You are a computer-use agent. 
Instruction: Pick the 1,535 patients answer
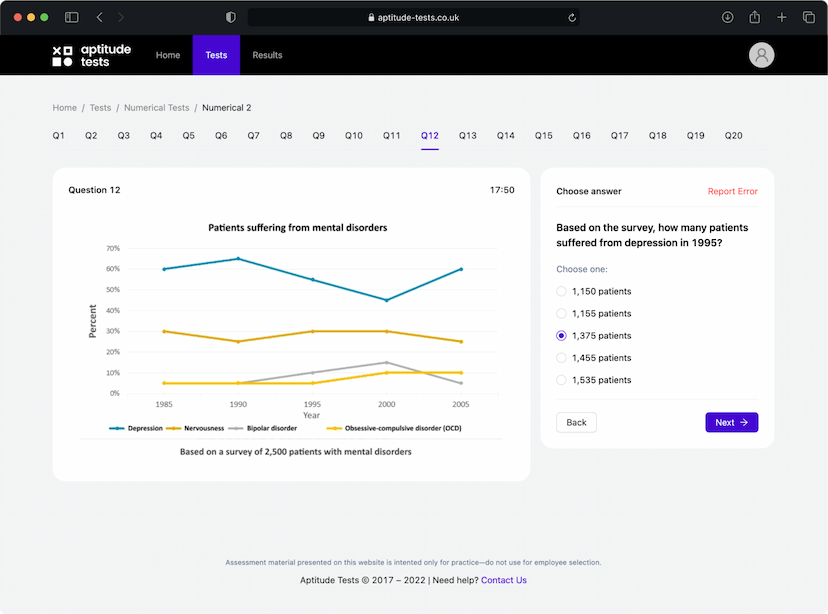coord(561,380)
